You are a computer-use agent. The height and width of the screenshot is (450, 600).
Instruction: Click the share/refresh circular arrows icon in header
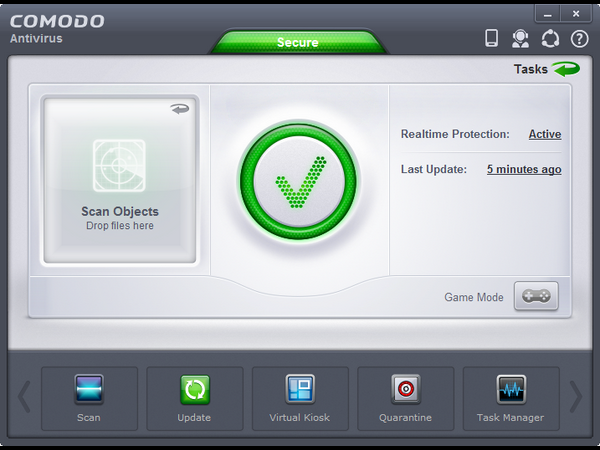coord(550,39)
